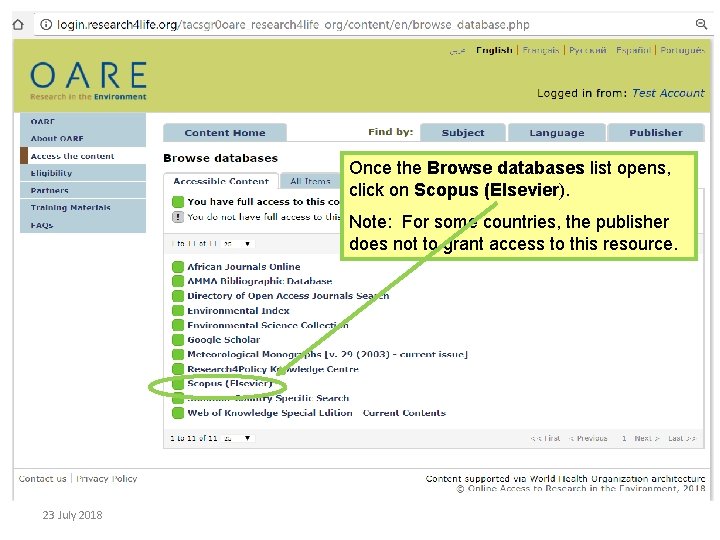Screen dimensions: 720x540
Task: Open Meteorological Monographs link
Action: pos(327,354)
